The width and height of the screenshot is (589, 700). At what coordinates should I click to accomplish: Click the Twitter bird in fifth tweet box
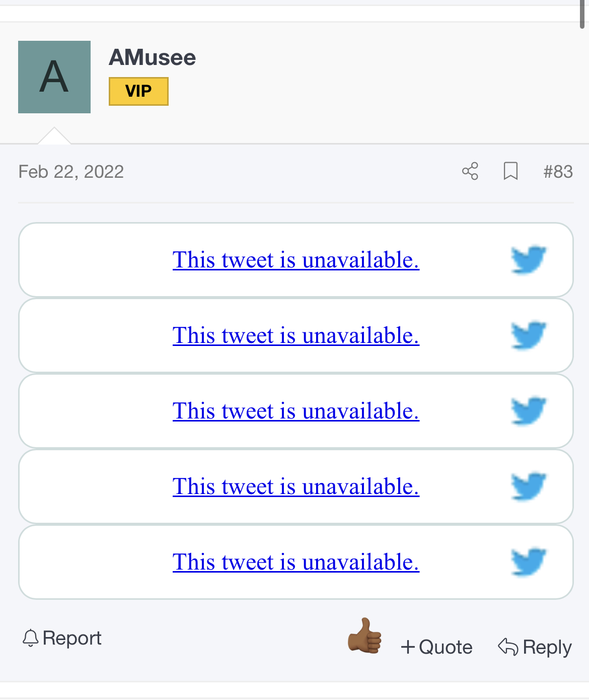click(529, 562)
